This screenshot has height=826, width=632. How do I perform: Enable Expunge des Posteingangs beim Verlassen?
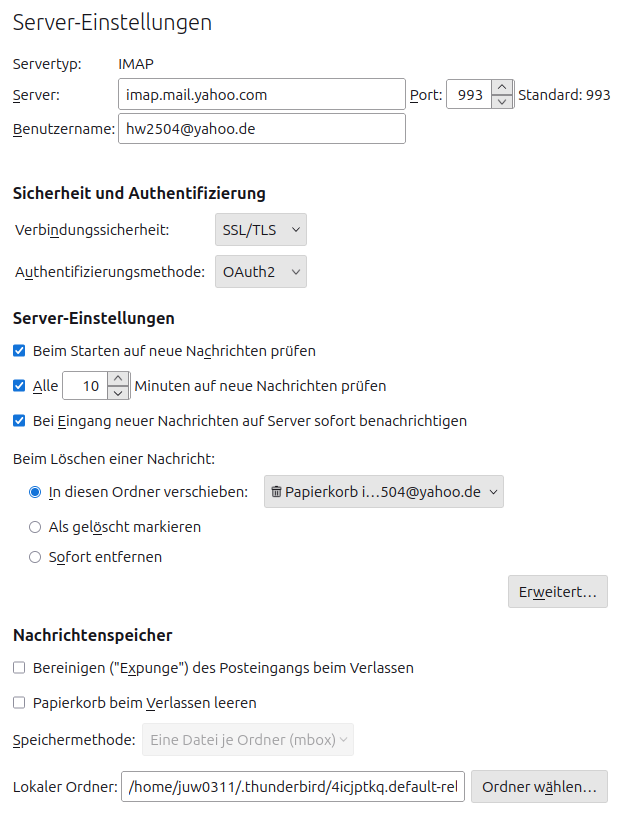pos(19,668)
